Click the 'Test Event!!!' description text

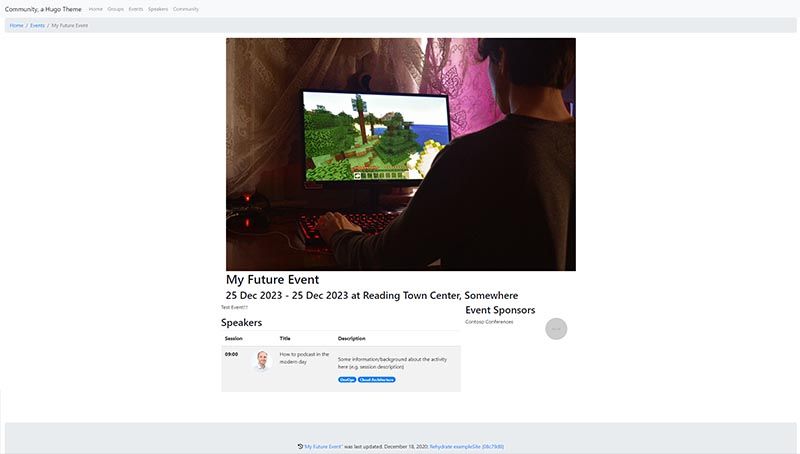(234, 307)
